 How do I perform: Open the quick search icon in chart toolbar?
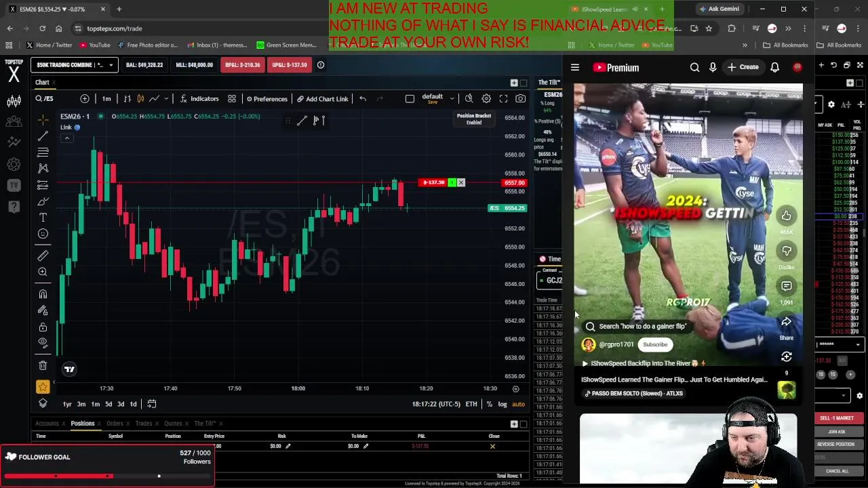[469, 99]
